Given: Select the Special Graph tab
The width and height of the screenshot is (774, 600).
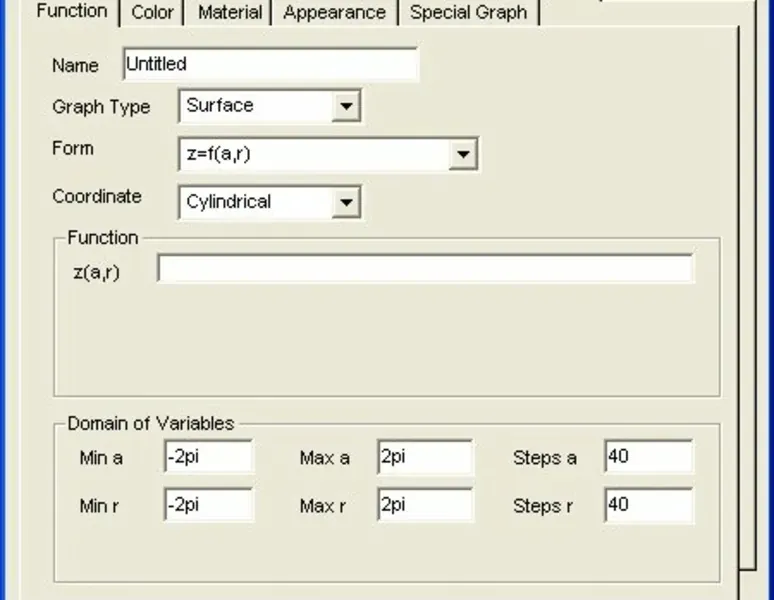Looking at the screenshot, I should pyautogui.click(x=468, y=13).
